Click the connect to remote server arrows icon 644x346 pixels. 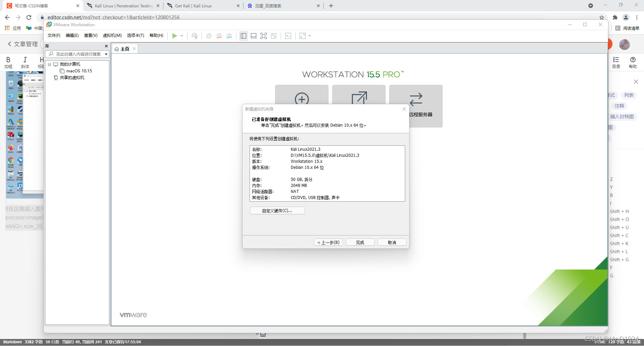[x=416, y=99]
